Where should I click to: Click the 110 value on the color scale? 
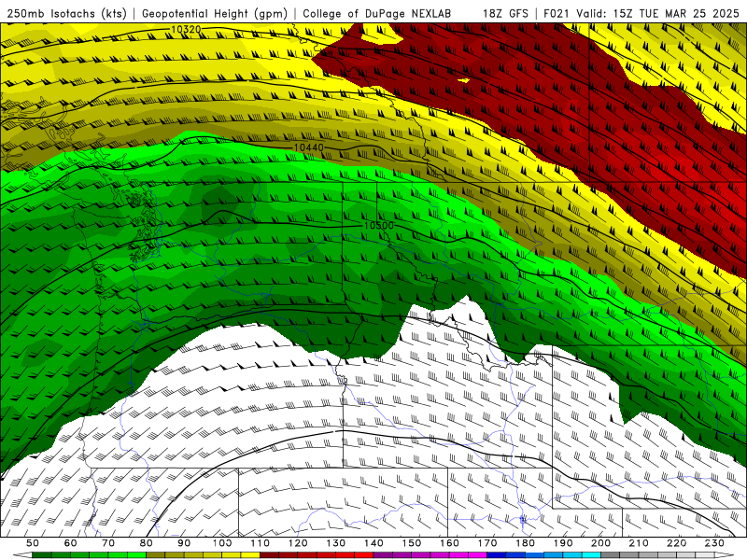click(261, 543)
